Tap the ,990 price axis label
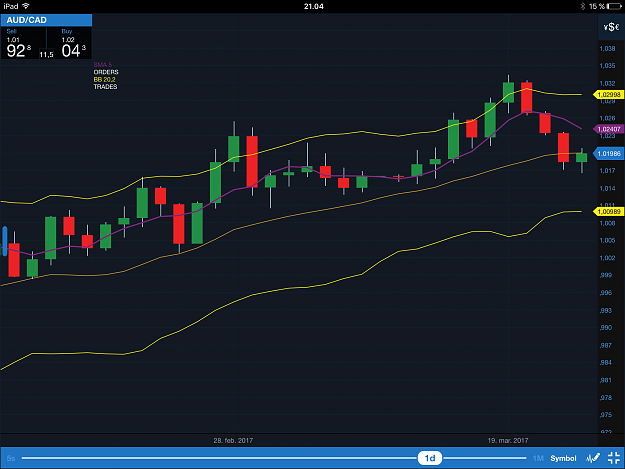 click(606, 328)
